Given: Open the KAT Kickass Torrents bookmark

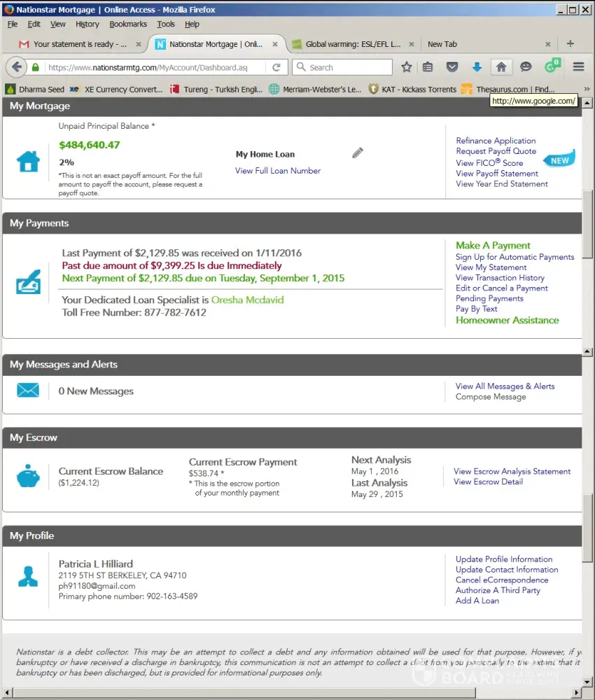Looking at the screenshot, I should 412,90.
